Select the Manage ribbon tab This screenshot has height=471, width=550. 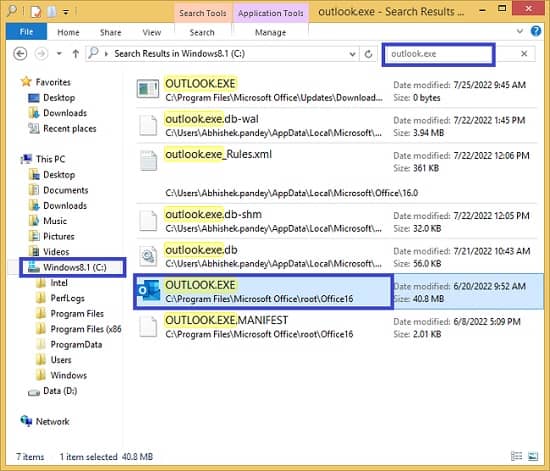(x=270, y=33)
